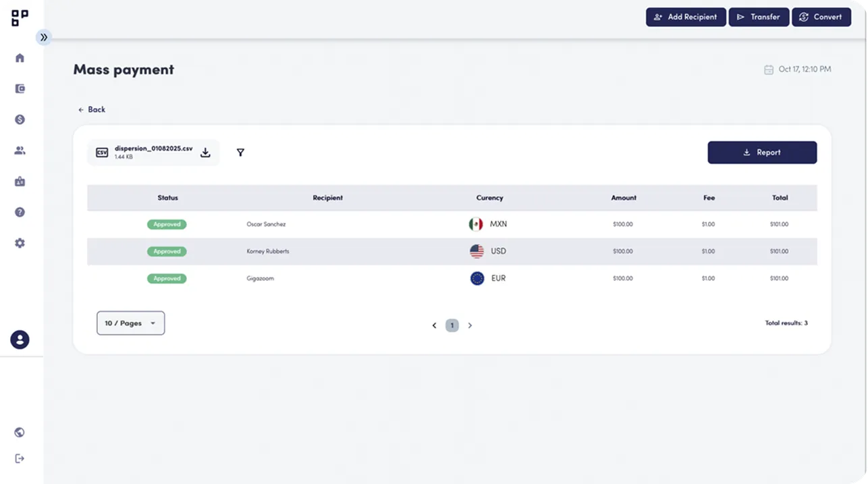Click the Mexico flag icon
Screen dimensions: 868x484
[x=476, y=224]
